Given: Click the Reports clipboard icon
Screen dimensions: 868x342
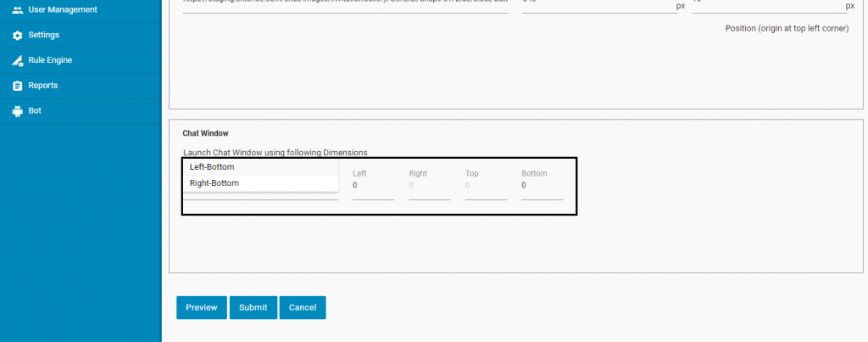Looking at the screenshot, I should [x=17, y=86].
